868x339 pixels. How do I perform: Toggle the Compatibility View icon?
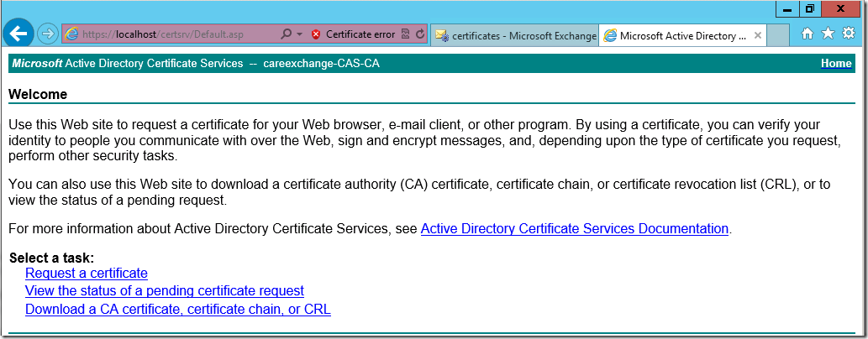(405, 34)
